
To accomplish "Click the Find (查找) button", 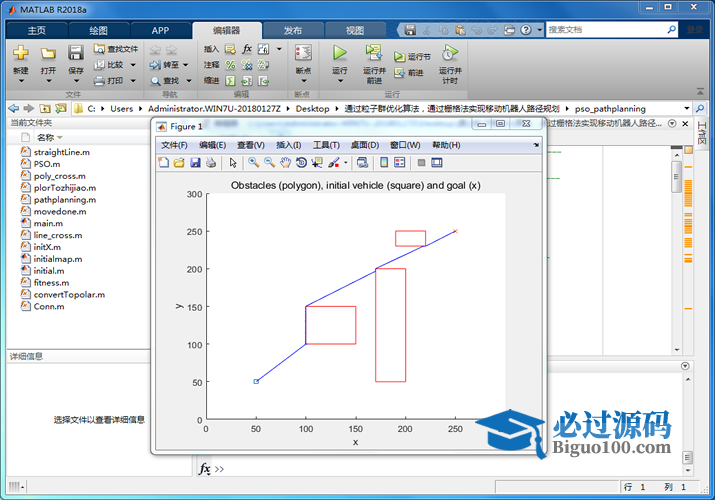I will point(165,81).
